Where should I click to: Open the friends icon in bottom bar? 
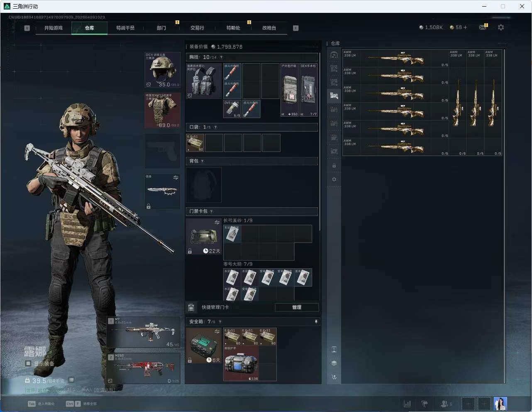pyautogui.click(x=445, y=404)
